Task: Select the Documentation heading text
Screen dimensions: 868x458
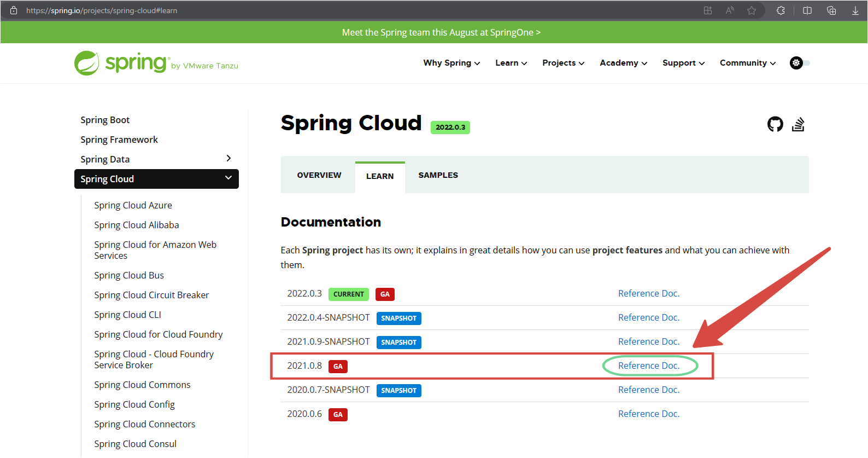Action: pos(331,222)
